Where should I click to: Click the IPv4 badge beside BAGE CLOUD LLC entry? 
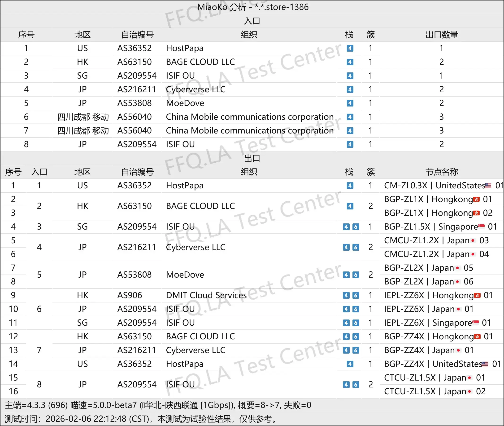point(350,62)
